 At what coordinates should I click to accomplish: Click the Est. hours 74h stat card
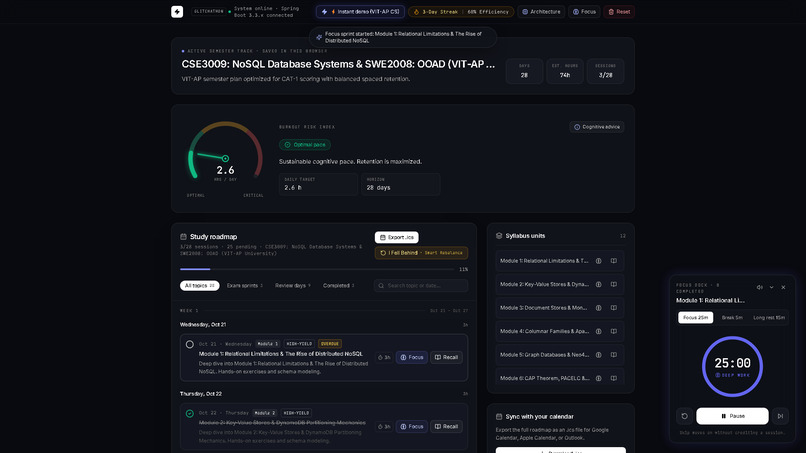565,71
